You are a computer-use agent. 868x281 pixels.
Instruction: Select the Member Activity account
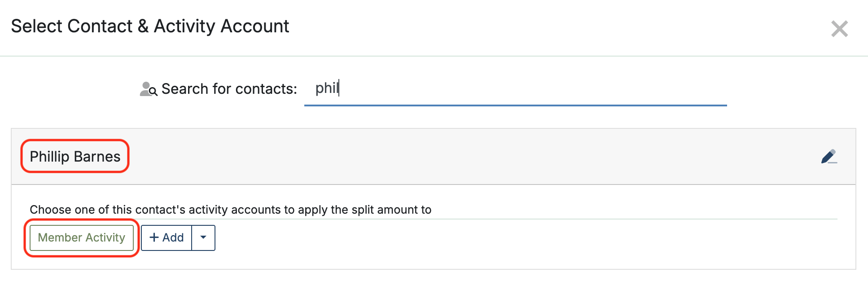(81, 237)
